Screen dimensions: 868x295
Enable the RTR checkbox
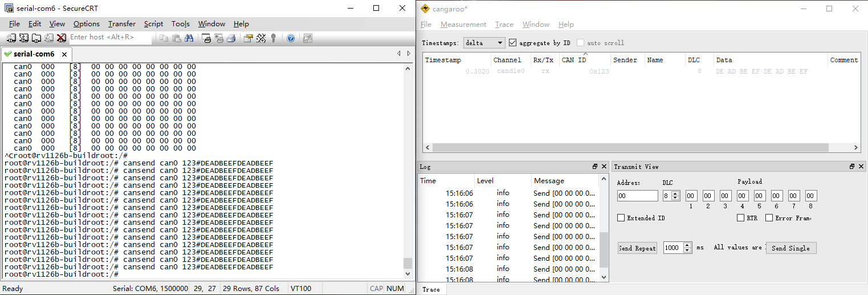coord(740,218)
